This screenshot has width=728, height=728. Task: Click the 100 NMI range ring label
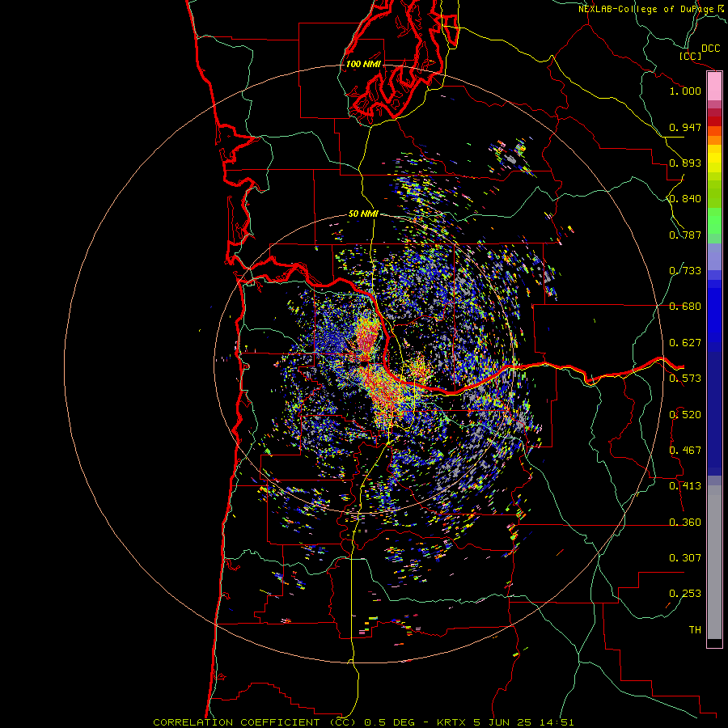click(x=363, y=64)
